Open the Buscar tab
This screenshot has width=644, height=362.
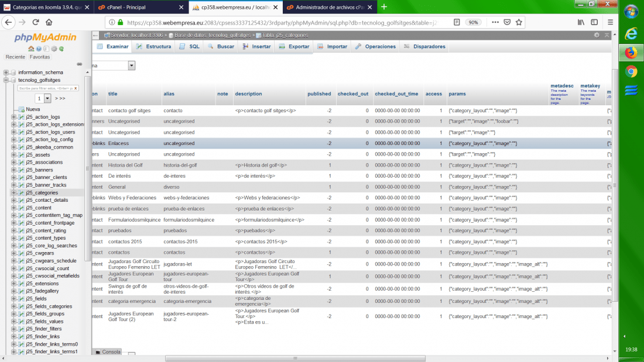tap(221, 46)
